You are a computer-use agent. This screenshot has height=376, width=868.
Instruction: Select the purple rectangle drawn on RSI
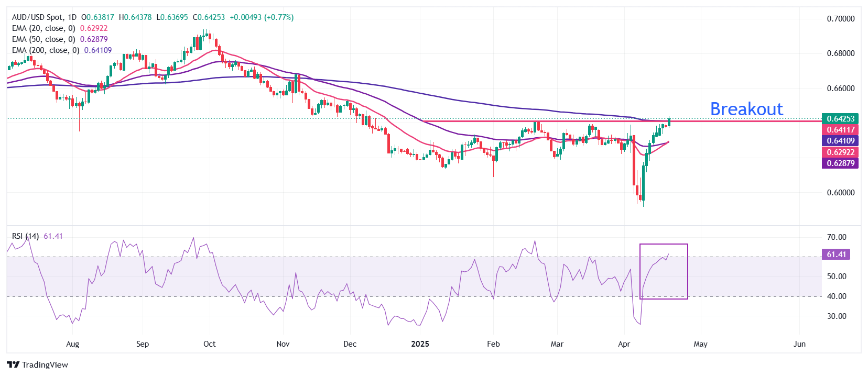tap(664, 245)
